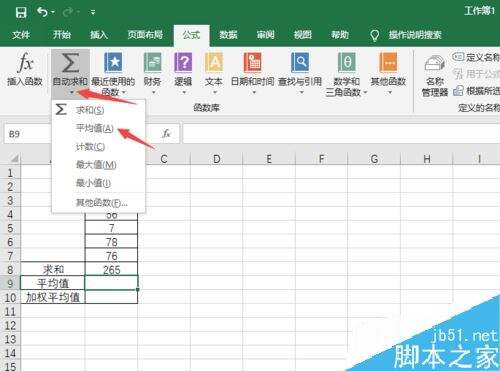
Task: Click the 用于公式 button
Action: click(x=476, y=74)
